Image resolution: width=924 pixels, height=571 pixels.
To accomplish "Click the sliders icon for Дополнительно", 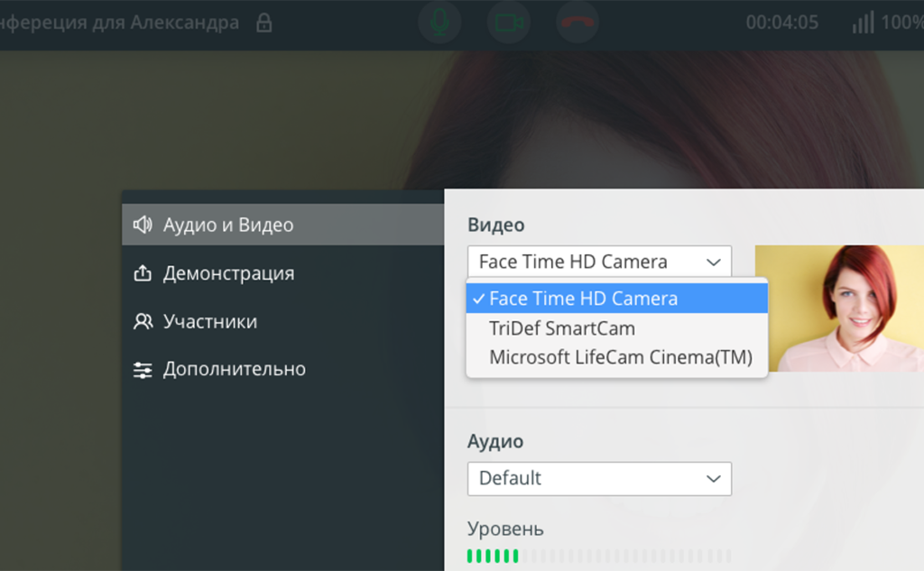I will tap(143, 370).
